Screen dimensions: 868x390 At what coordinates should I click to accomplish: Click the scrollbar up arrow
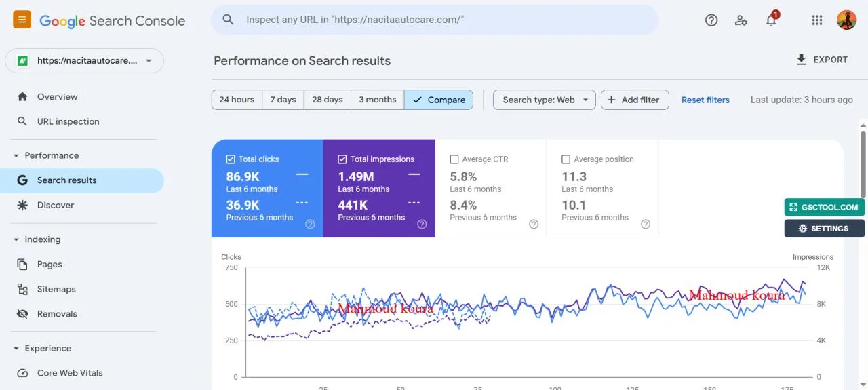click(x=863, y=125)
